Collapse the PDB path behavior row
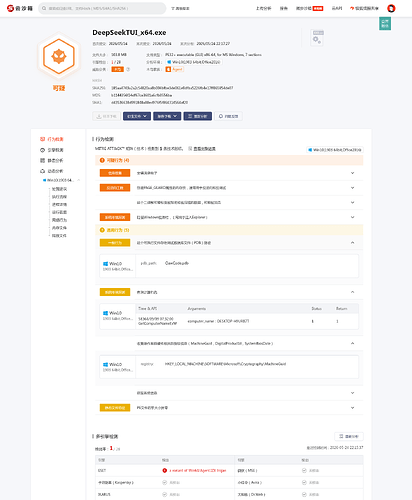The width and height of the screenshot is (412, 500). point(352,243)
